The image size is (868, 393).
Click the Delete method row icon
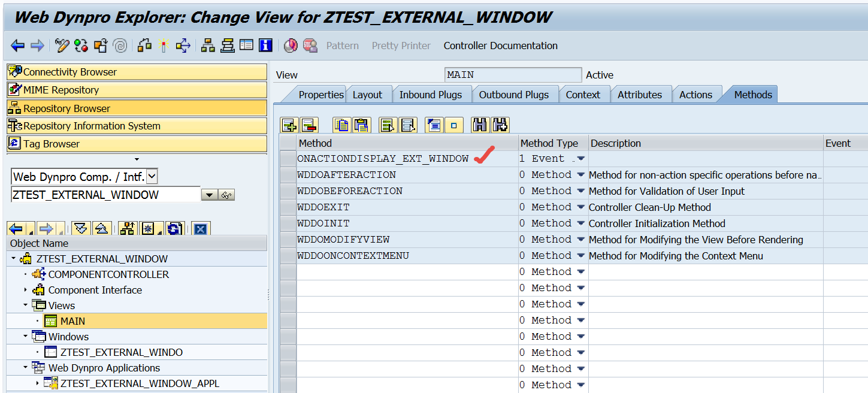point(309,125)
